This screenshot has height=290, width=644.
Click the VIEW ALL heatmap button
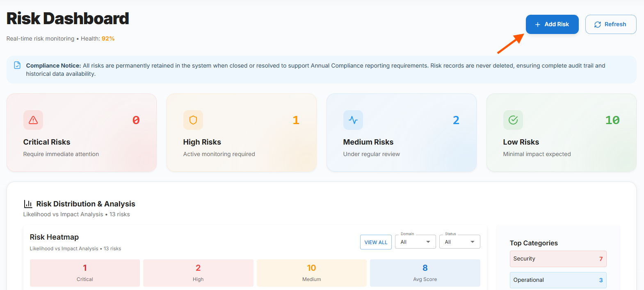point(376,242)
